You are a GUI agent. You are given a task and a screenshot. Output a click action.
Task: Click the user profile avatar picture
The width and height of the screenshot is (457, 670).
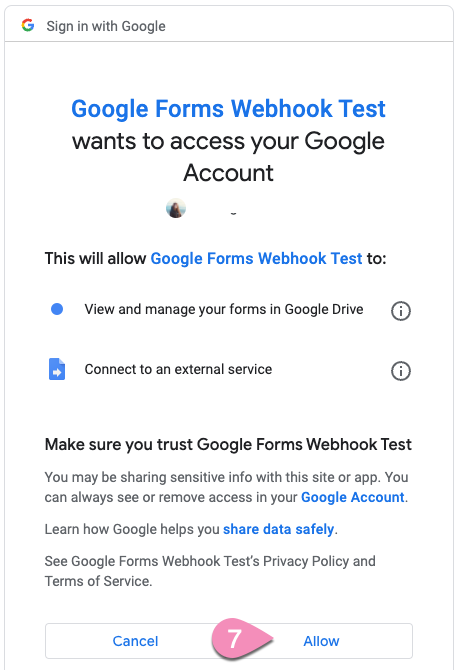click(176, 208)
